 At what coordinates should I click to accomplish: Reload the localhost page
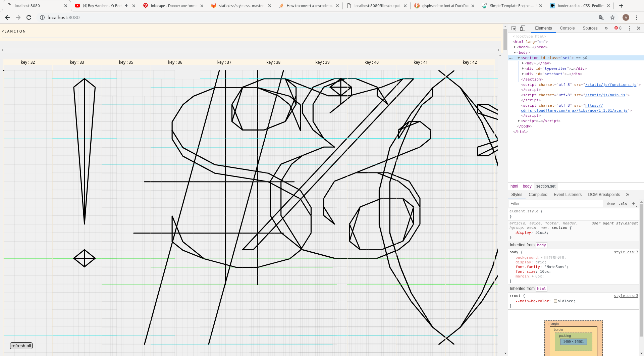click(29, 17)
